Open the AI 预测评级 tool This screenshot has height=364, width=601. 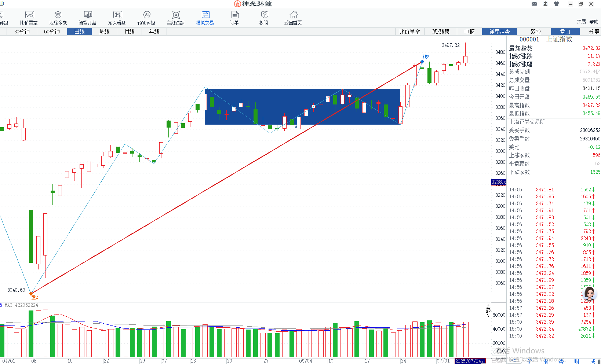click(x=146, y=18)
